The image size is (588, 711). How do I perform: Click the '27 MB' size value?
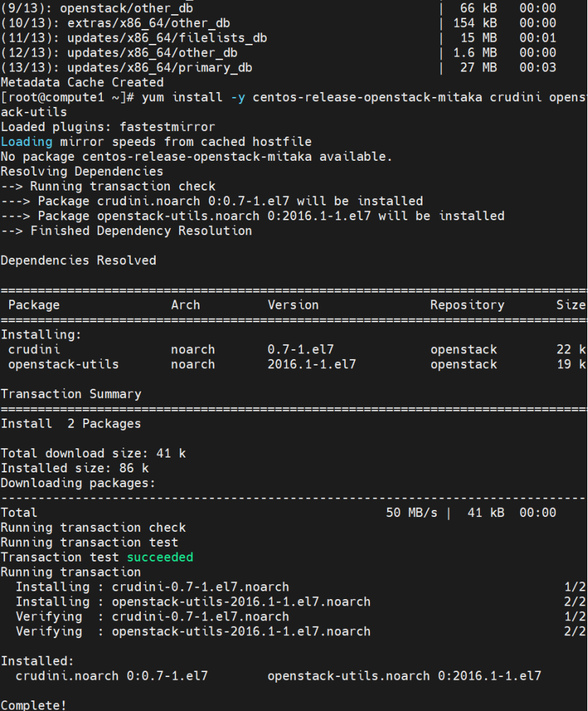(478, 67)
